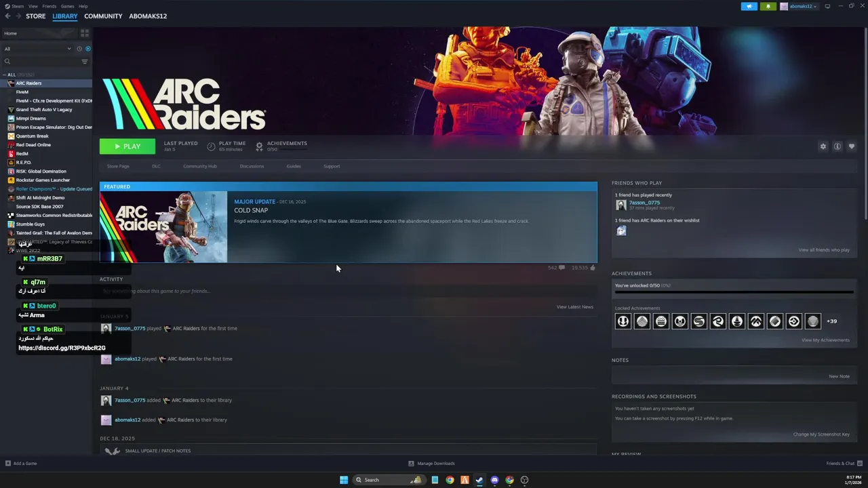Open Friends & Chat
Viewport: 868px width, 488px height.
(844, 464)
